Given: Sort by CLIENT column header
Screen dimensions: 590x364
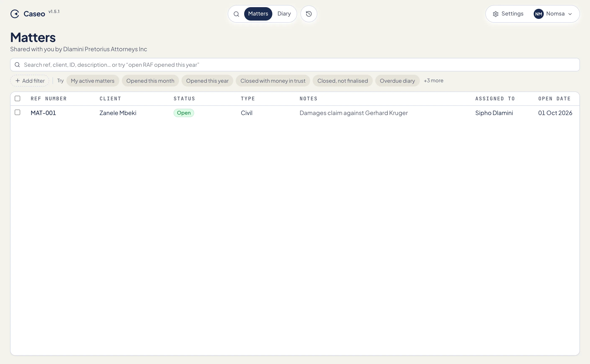Looking at the screenshot, I should click(x=110, y=98).
